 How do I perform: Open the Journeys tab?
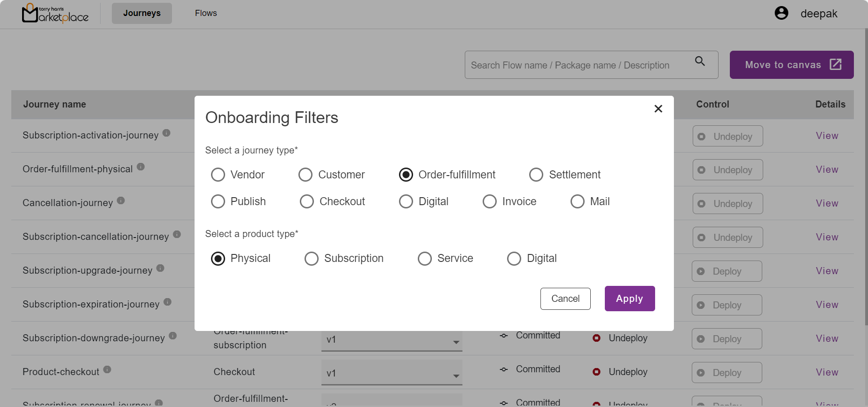tap(141, 13)
